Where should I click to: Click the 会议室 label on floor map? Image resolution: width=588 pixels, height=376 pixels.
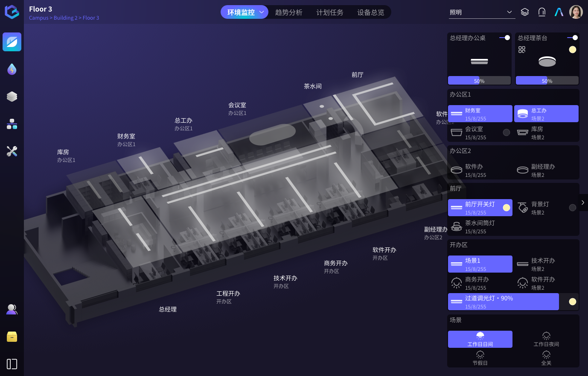coord(237,105)
